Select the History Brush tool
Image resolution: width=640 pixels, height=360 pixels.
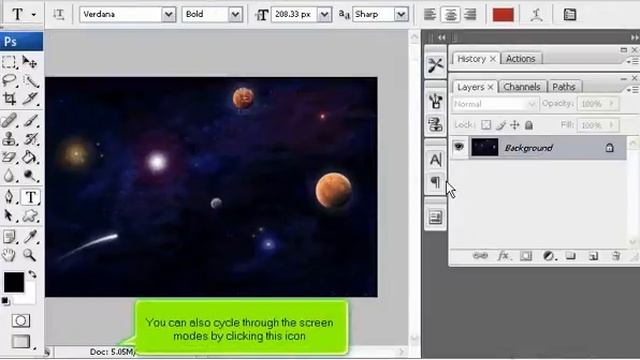(x=31, y=139)
